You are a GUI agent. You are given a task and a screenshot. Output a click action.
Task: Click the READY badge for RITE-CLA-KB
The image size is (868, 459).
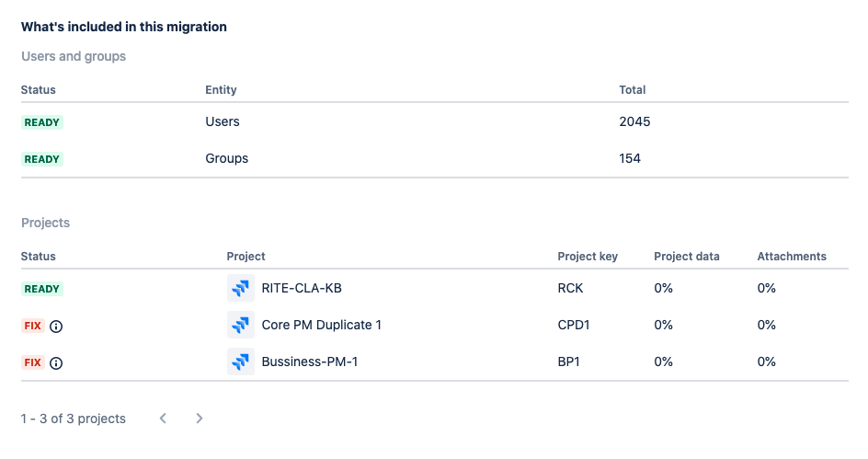coord(41,289)
